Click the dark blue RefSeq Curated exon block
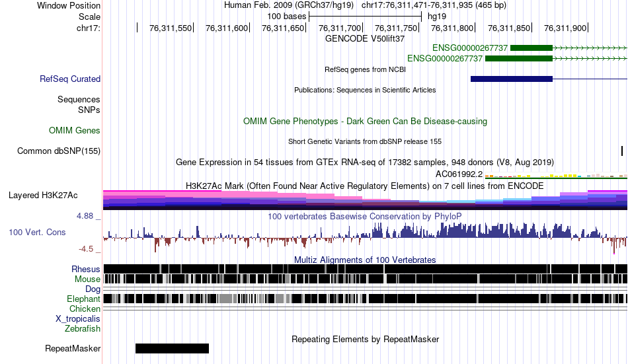628x364 pixels. [512, 79]
